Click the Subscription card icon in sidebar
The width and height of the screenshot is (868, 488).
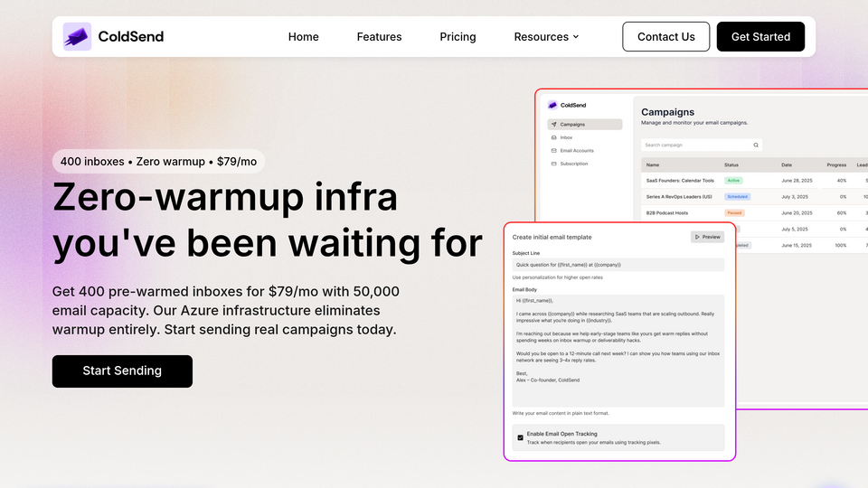pos(553,164)
